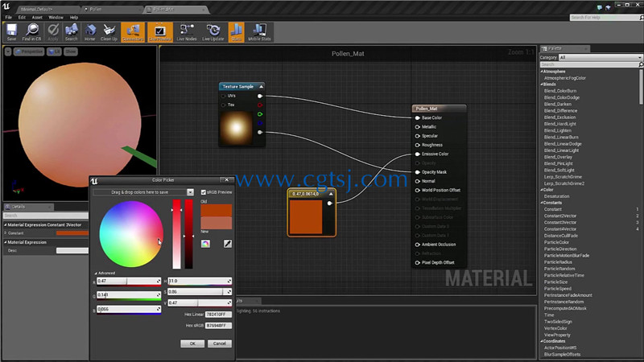Toggle the Connectors toolbar icon
Viewport: 644px width, 362px height.
[133, 32]
